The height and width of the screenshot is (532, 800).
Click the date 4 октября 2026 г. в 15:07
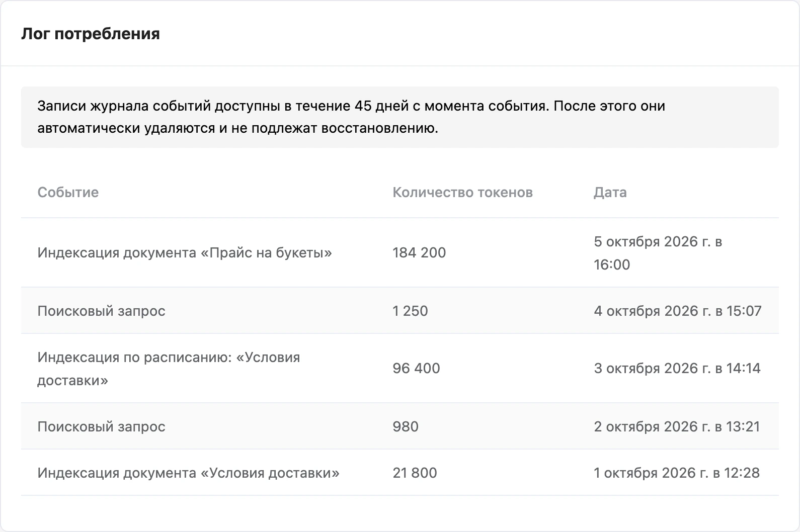pyautogui.click(x=678, y=311)
